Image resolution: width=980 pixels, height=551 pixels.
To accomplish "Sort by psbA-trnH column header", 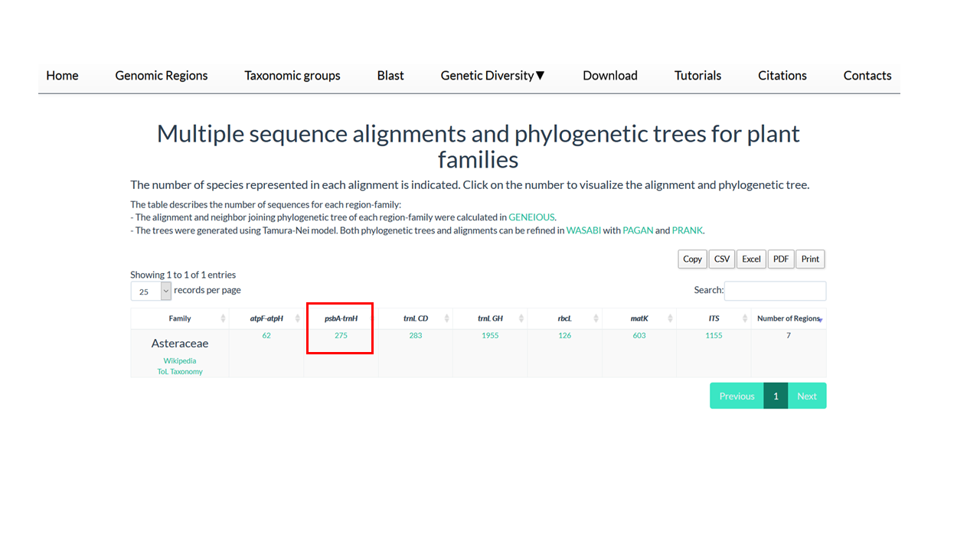I will pos(341,318).
